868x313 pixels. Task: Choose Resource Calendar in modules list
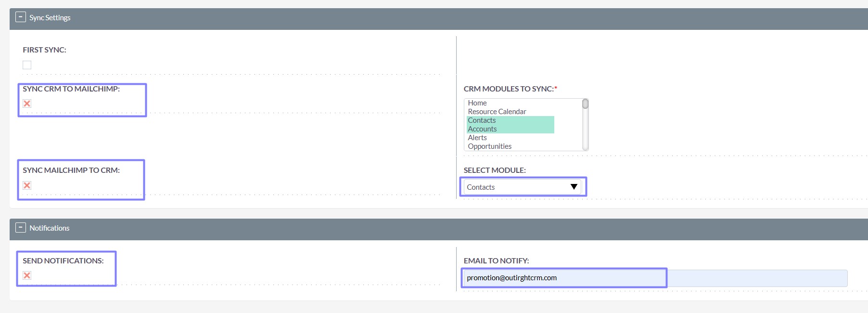tap(497, 112)
